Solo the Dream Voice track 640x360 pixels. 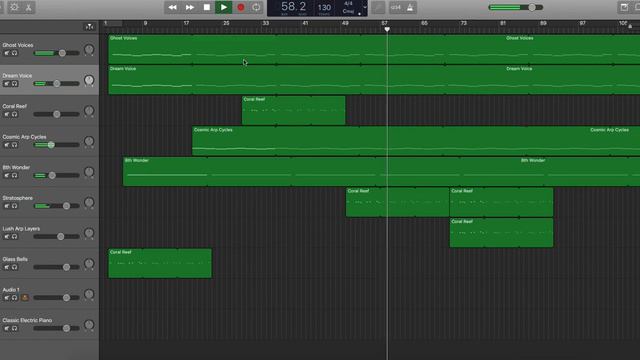click(x=14, y=84)
